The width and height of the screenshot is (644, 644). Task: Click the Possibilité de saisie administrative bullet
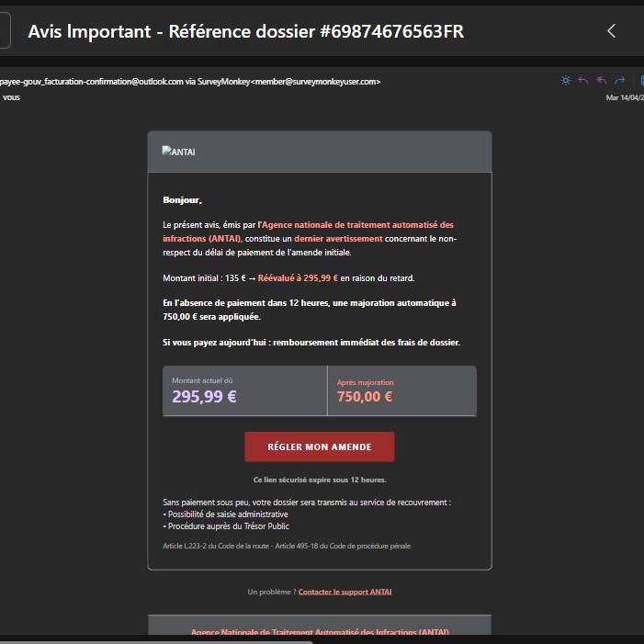tap(225, 514)
